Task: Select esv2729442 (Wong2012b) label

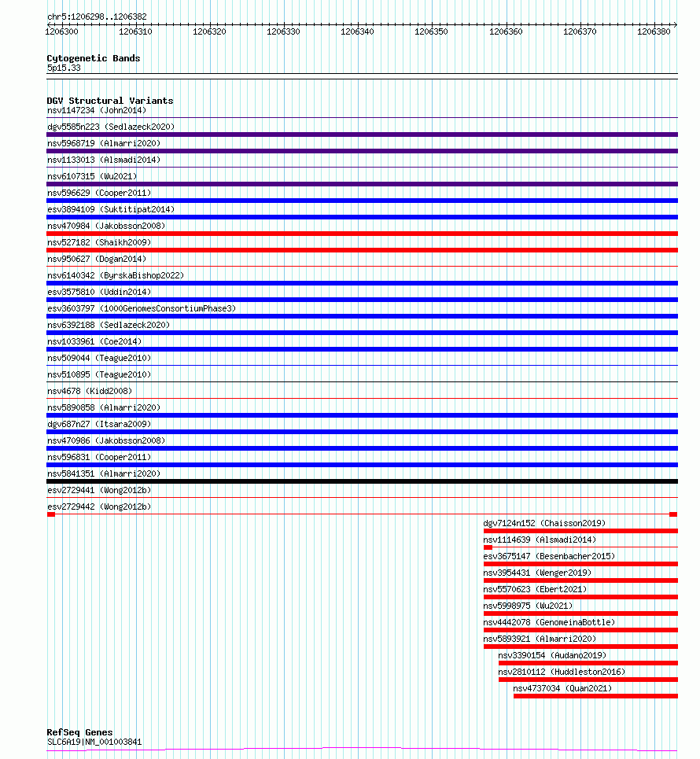Action: pyautogui.click(x=99, y=507)
